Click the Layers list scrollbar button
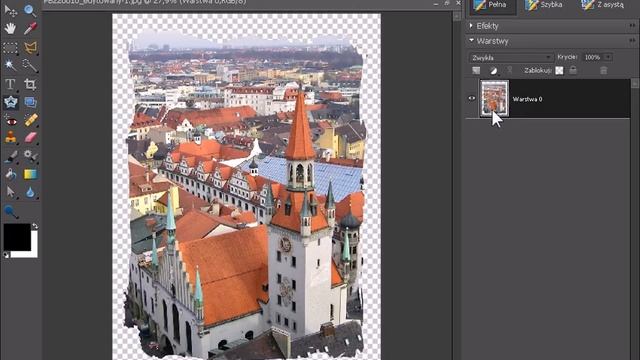The height and width of the screenshot is (360, 640). coord(635,83)
